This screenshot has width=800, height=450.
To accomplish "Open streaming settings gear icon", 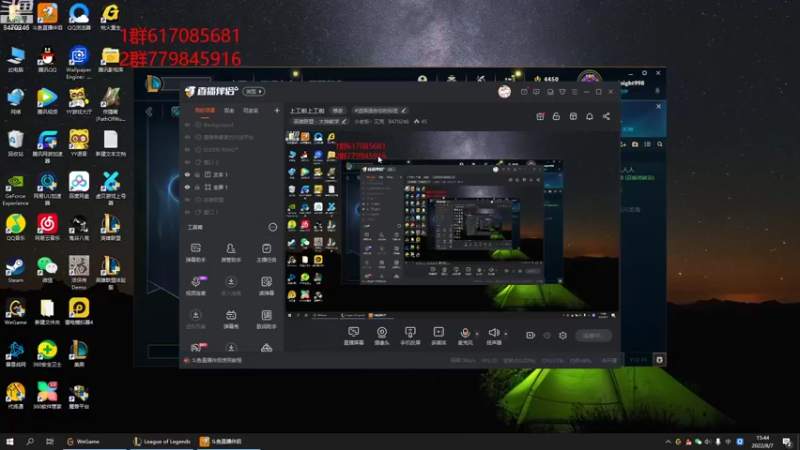I will [563, 335].
